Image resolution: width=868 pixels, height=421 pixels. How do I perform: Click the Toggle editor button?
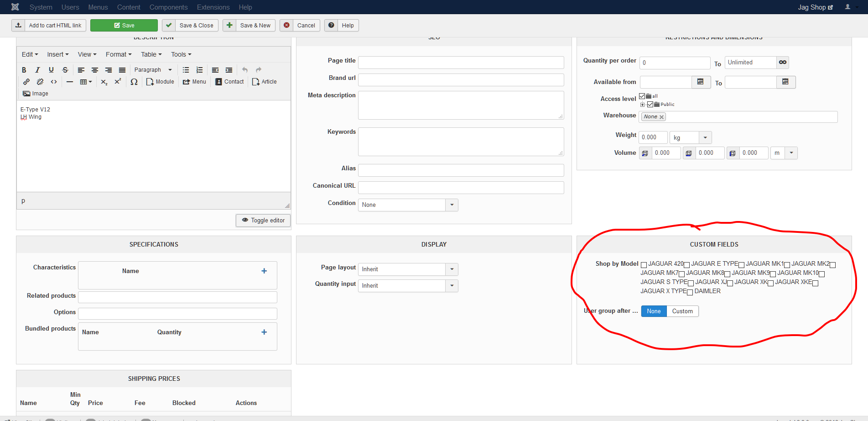pos(263,221)
